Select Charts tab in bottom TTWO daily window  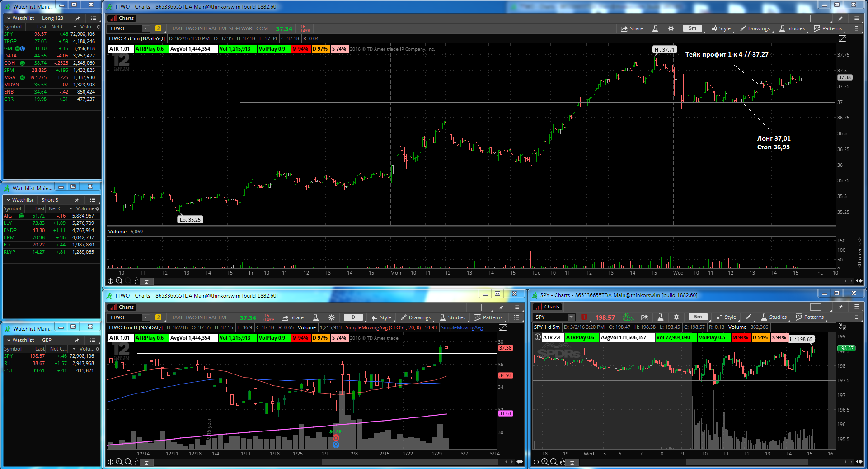122,308
